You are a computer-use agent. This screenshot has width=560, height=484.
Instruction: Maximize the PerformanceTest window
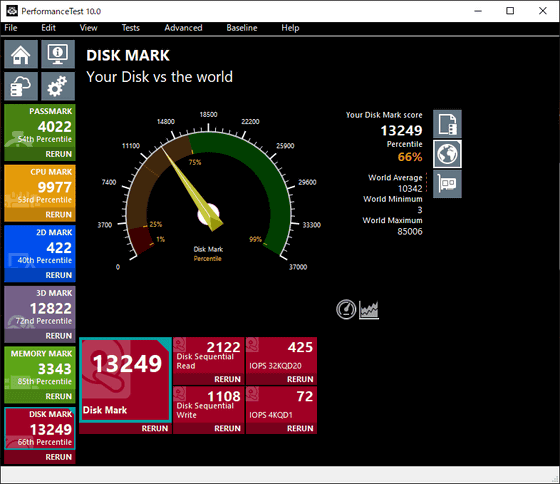(510, 11)
